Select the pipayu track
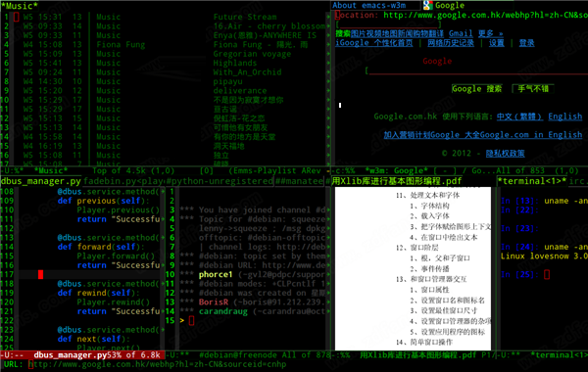 [227, 81]
